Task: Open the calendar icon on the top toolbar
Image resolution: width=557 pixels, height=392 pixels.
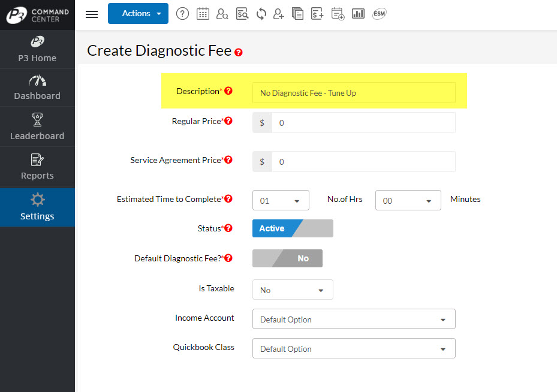Action: (203, 13)
